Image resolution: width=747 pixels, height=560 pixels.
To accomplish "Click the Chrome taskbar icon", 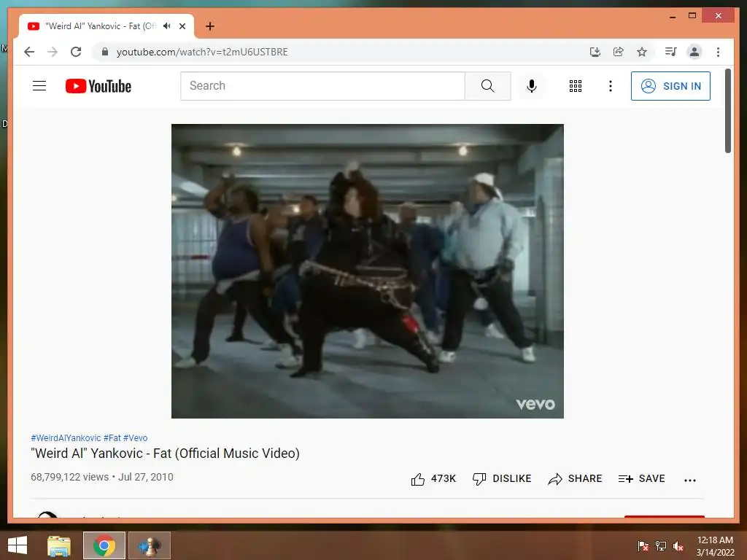I will pyautogui.click(x=104, y=545).
